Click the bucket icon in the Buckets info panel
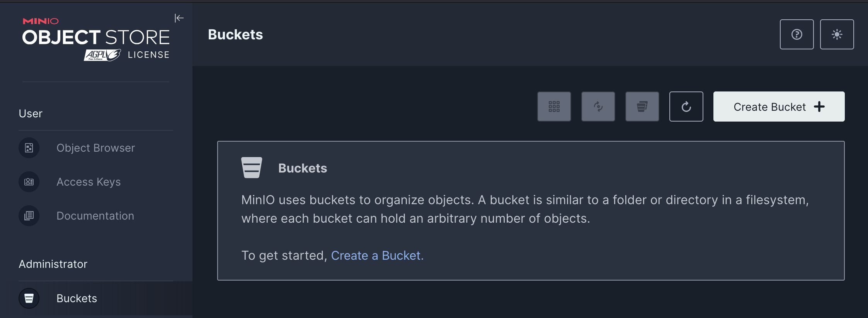The width and height of the screenshot is (868, 318). (x=252, y=167)
